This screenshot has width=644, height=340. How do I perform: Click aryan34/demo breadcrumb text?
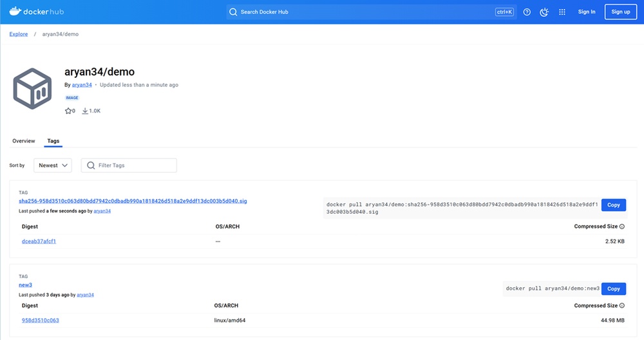pyautogui.click(x=61, y=34)
